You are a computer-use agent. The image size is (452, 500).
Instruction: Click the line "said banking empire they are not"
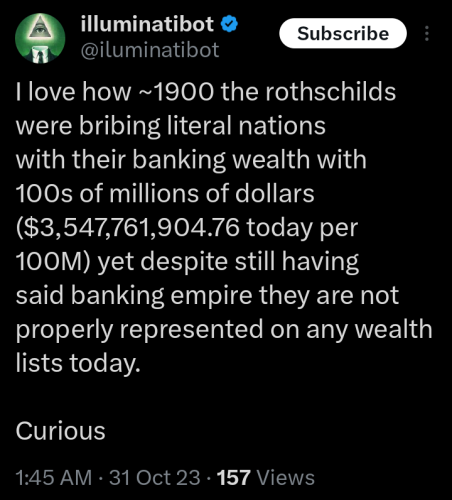(207, 296)
